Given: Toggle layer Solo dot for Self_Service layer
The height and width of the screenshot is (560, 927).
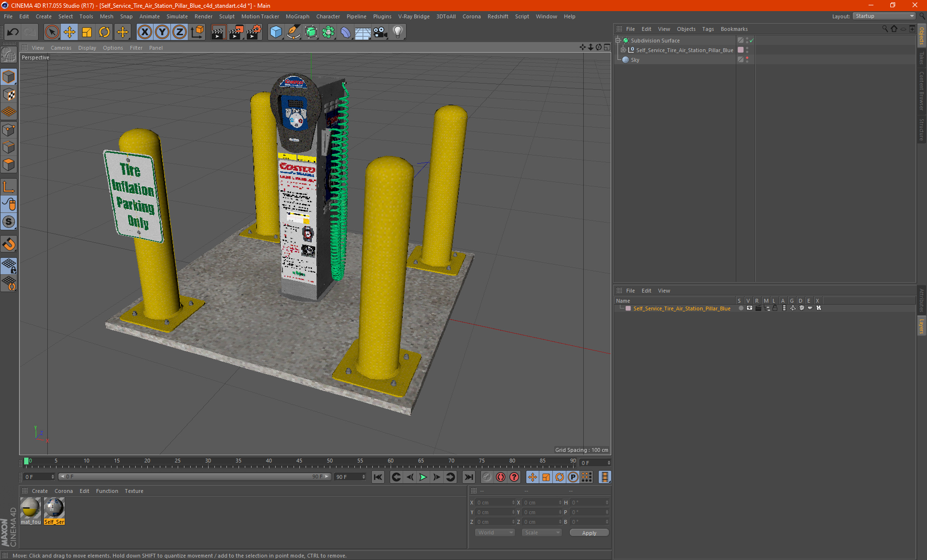Looking at the screenshot, I should pos(741,308).
